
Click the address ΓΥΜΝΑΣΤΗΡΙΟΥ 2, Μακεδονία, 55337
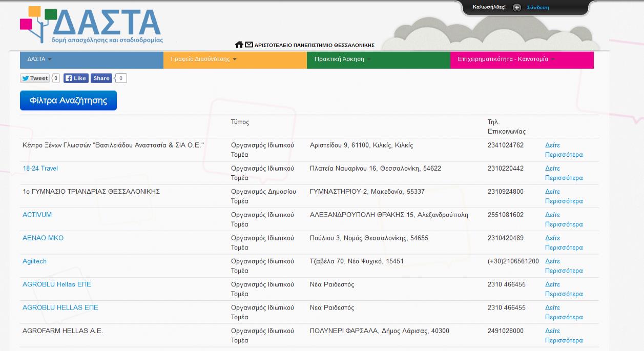(367, 192)
